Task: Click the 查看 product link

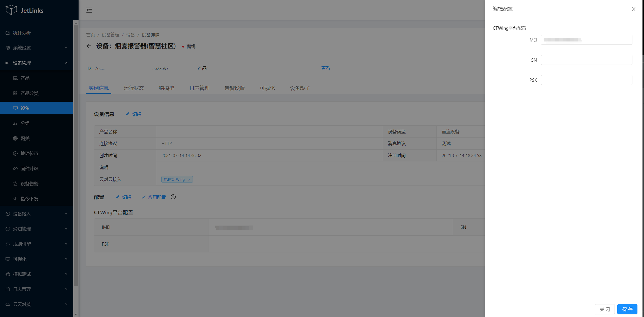Action: tap(326, 68)
